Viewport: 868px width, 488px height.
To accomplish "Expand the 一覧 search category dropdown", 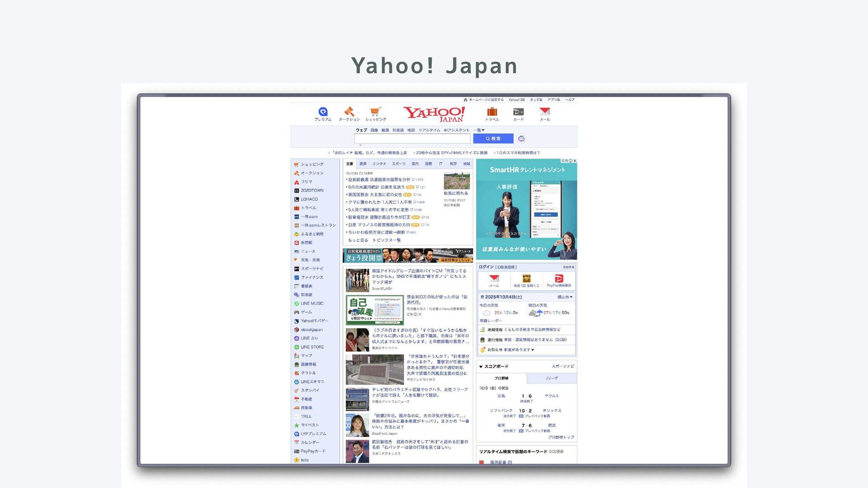I will coord(479,130).
